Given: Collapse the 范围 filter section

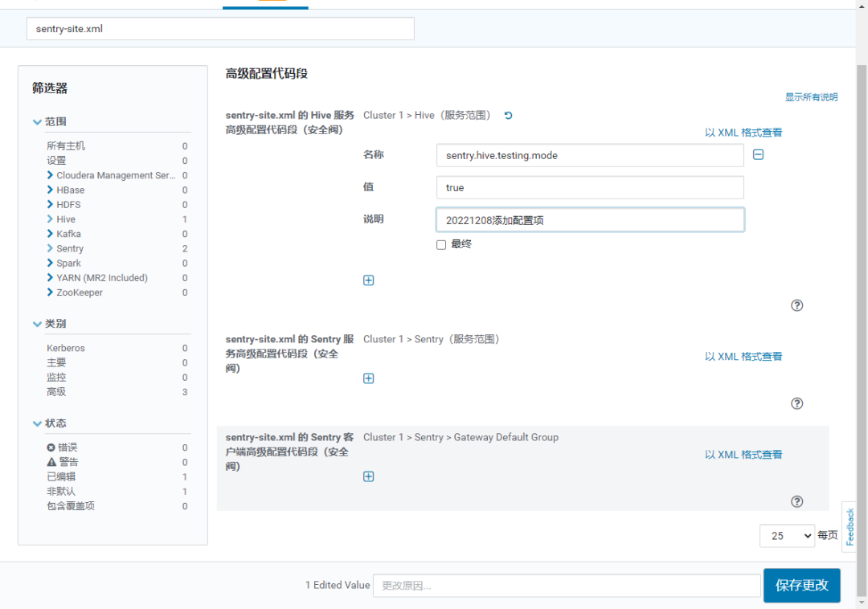Looking at the screenshot, I should pos(37,121).
